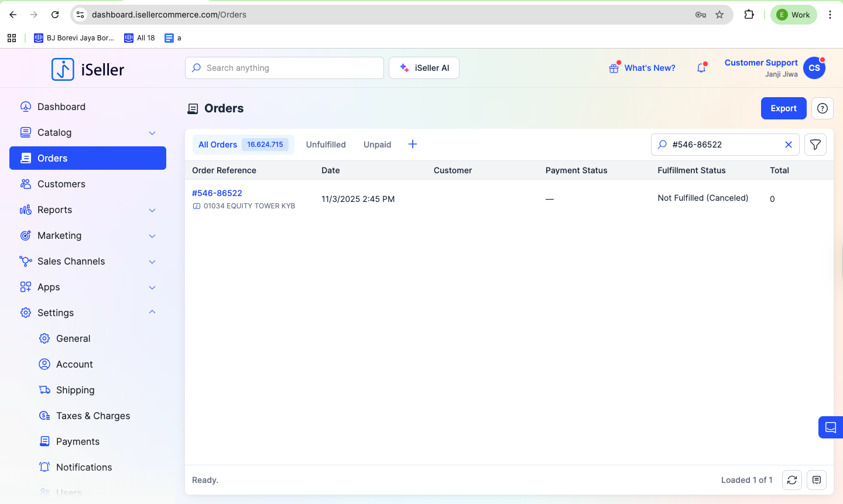
Task: Clear the order search text
Action: pos(789,145)
